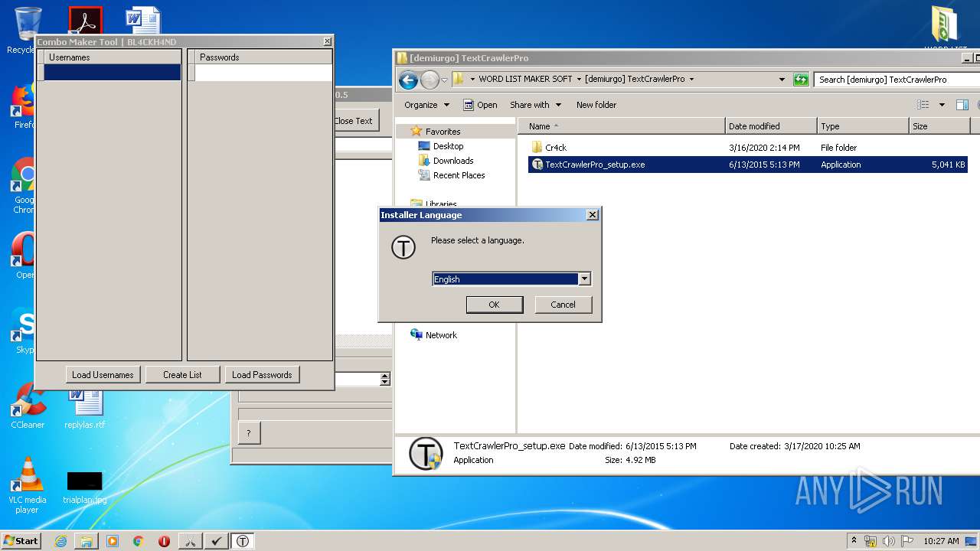This screenshot has height=551, width=980.
Task: Click the Action Center flag icon
Action: coord(906,541)
